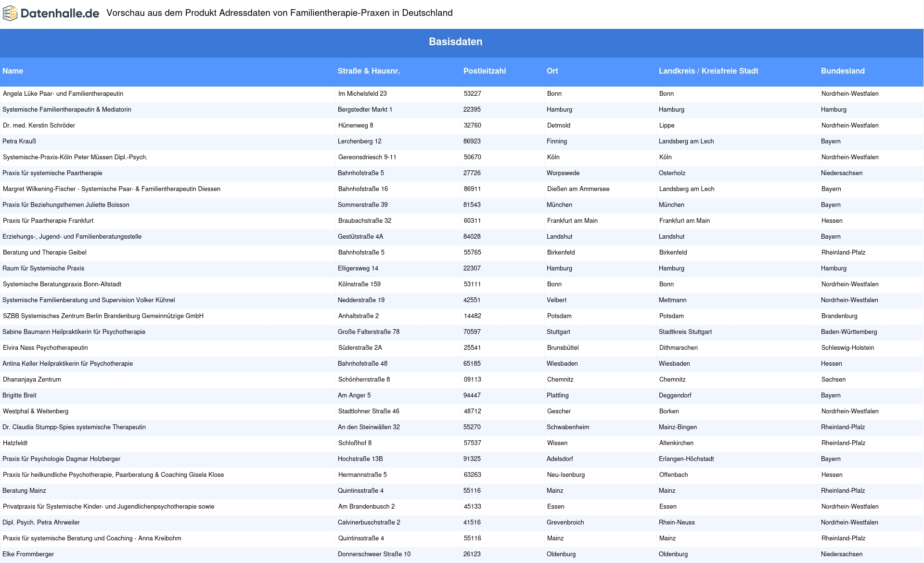Click the Straße & Hausnr. column header
Screen dimensions: 924x563
point(369,71)
